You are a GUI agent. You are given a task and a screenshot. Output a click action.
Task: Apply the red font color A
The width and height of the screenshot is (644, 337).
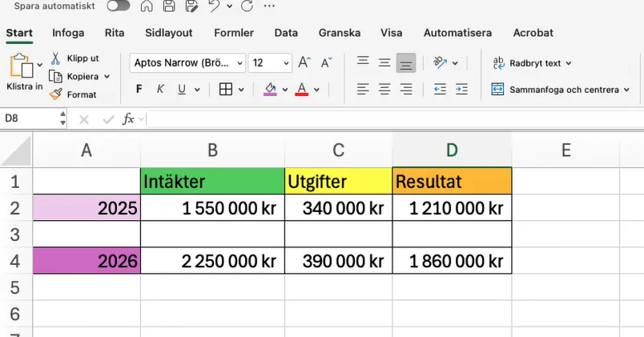pyautogui.click(x=301, y=89)
